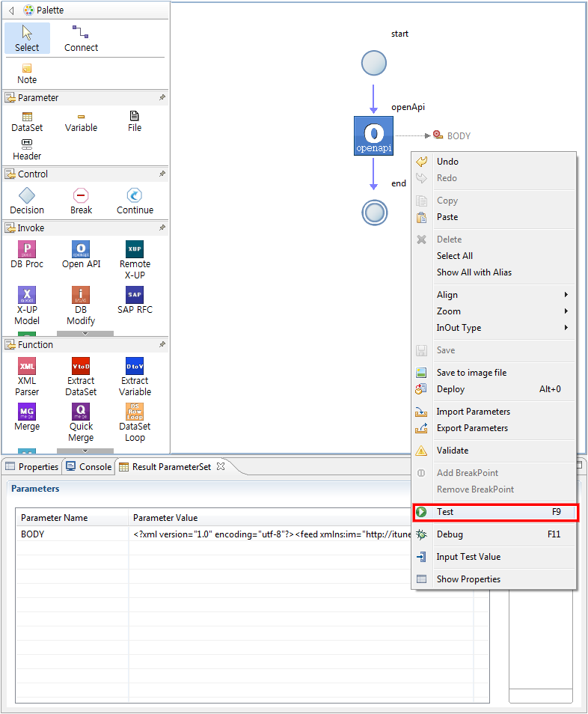The width and height of the screenshot is (588, 714).
Task: Run Test from the context menu
Action: pyautogui.click(x=495, y=512)
